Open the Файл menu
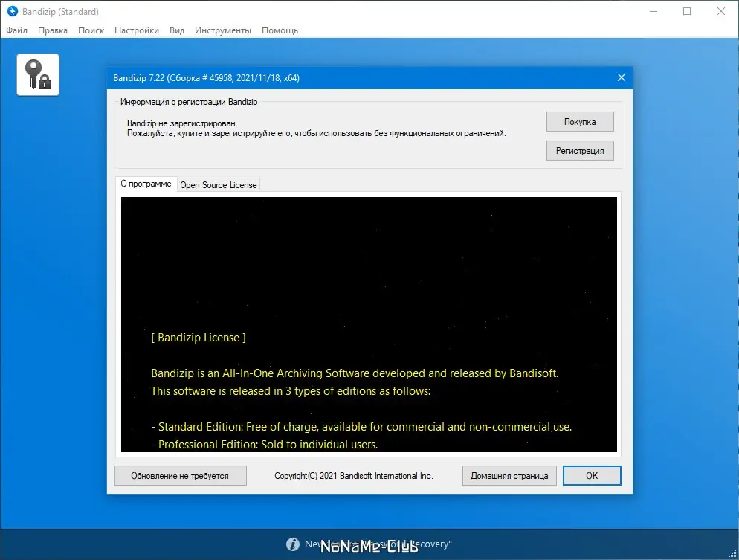The width and height of the screenshot is (739, 560). [16, 30]
